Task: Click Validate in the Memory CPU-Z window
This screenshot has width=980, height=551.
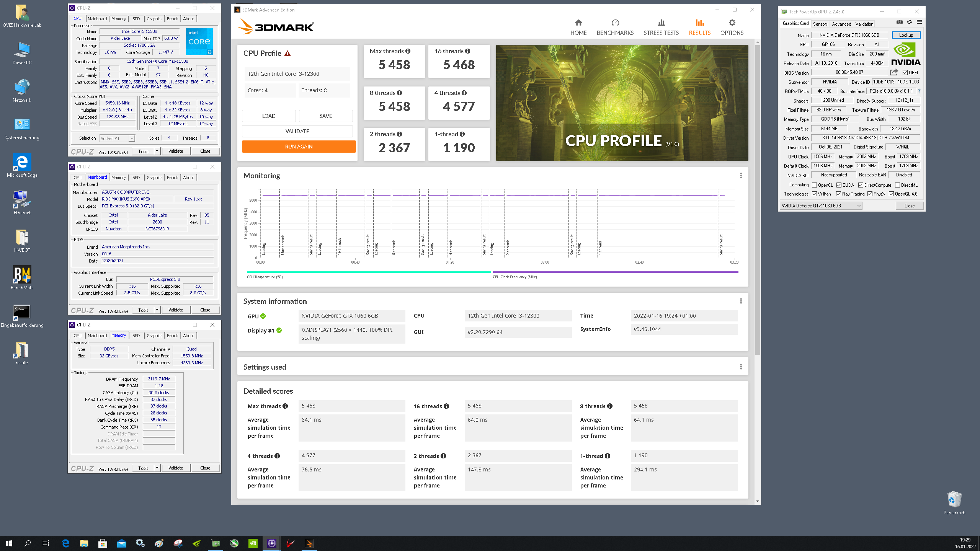Action: pyautogui.click(x=176, y=468)
